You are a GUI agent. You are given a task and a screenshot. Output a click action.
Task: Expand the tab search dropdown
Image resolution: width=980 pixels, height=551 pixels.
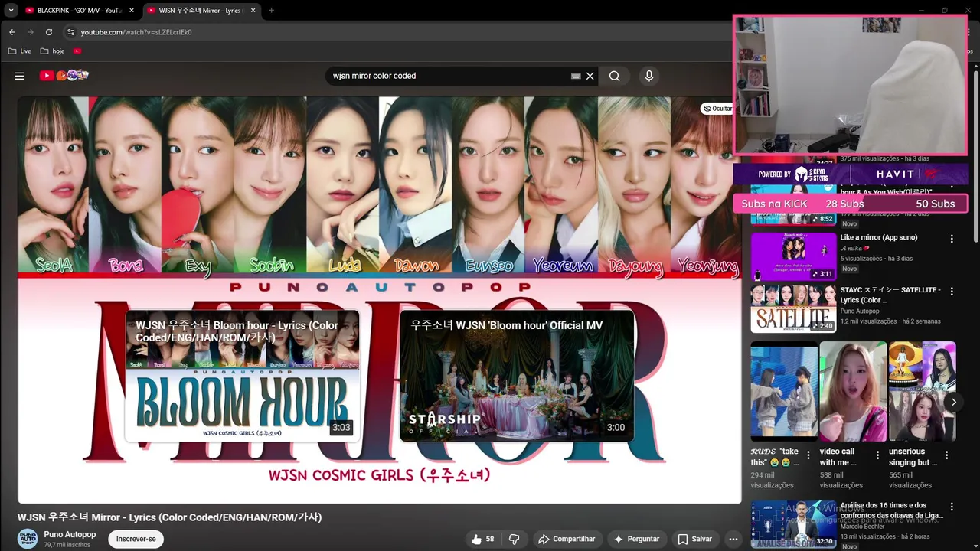tap(11, 10)
